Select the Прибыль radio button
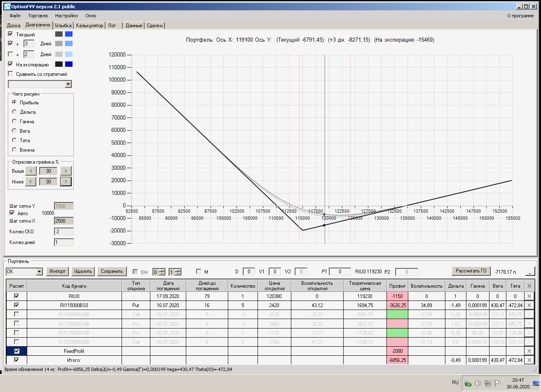Screen dimensions: 541x392 (14, 102)
